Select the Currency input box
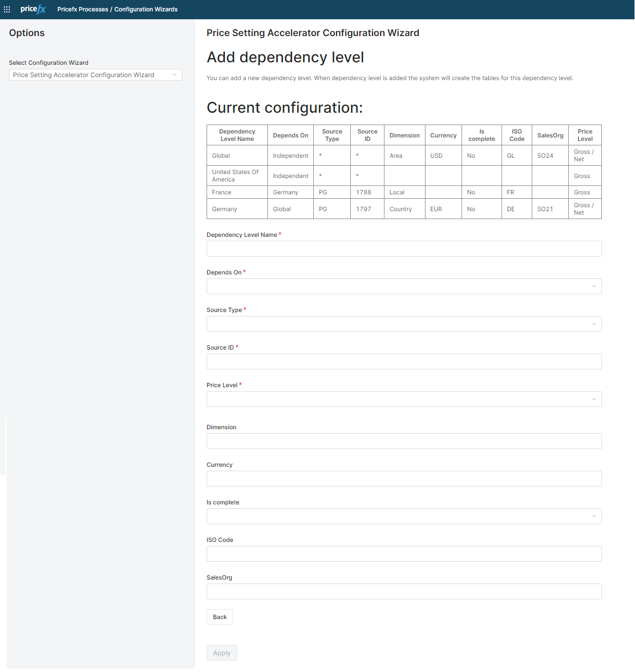This screenshot has width=635, height=672. tap(404, 479)
